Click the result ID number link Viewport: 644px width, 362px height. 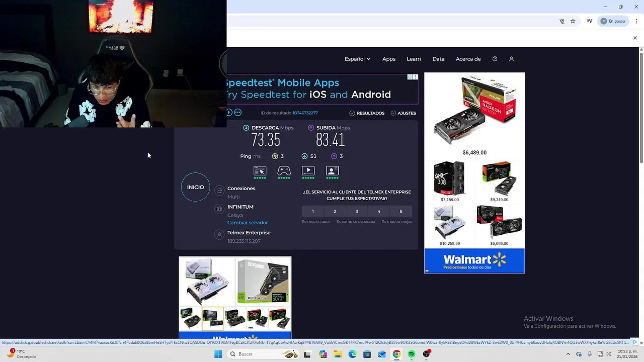305,113
